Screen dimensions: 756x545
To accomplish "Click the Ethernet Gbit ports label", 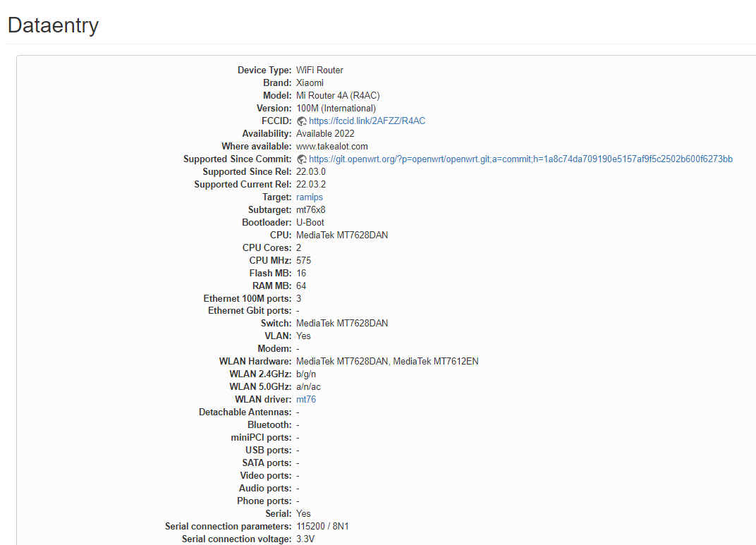I will (250, 311).
